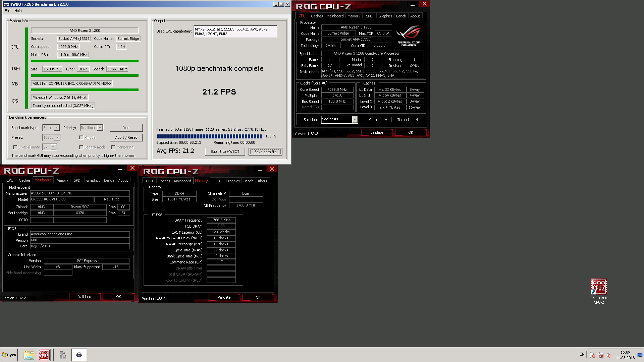Click Submit to HWBOT button

pyautogui.click(x=225, y=152)
